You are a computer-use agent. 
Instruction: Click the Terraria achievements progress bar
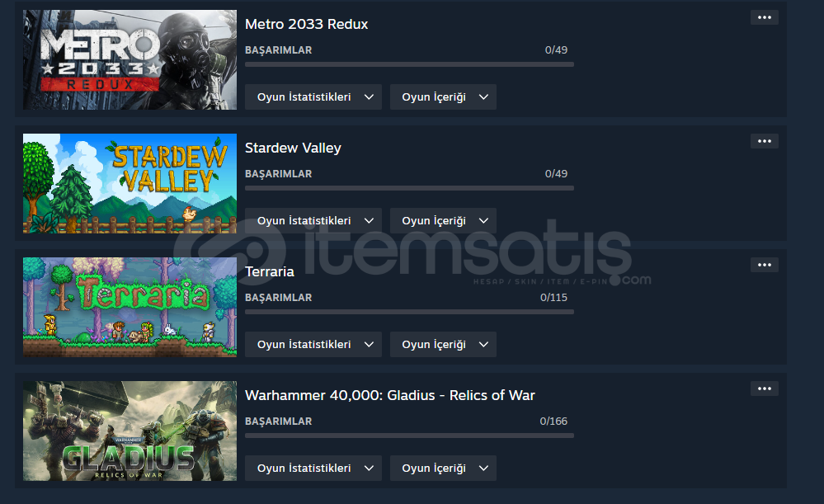tap(409, 312)
